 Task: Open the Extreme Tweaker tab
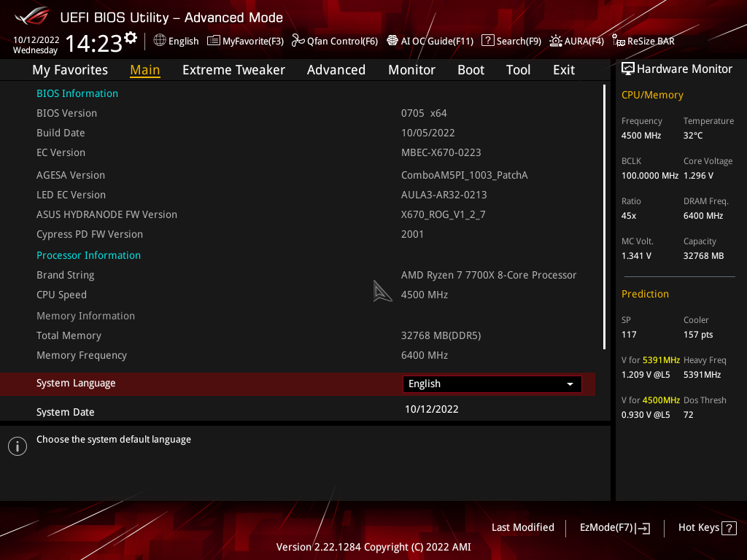(x=233, y=70)
